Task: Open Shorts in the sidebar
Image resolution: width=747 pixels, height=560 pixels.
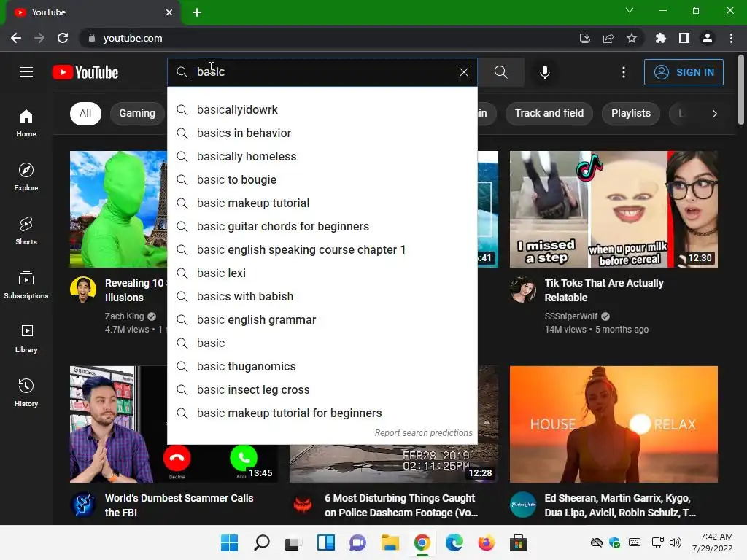Action: tap(26, 231)
